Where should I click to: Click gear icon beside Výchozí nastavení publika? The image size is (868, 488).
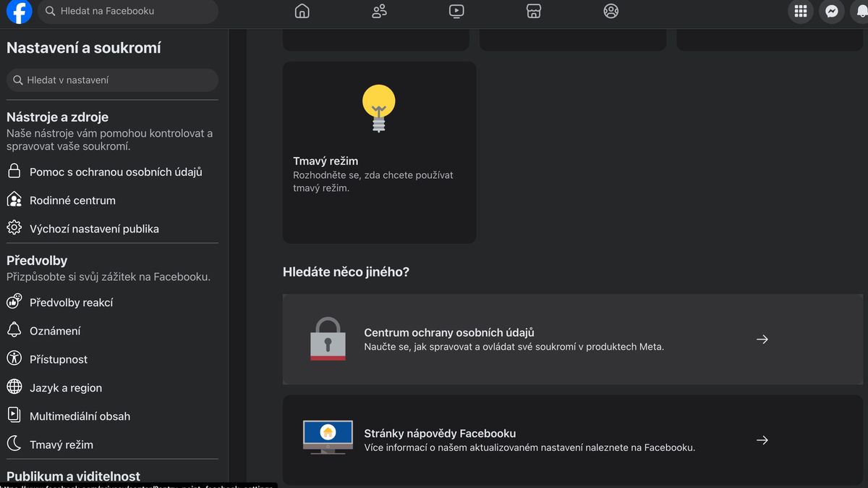tap(14, 228)
